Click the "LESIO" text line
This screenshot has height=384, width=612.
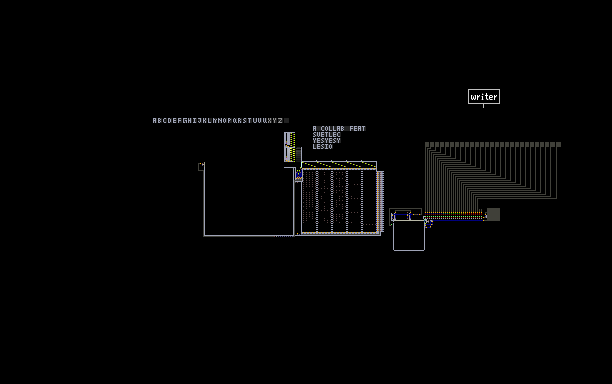coord(322,147)
